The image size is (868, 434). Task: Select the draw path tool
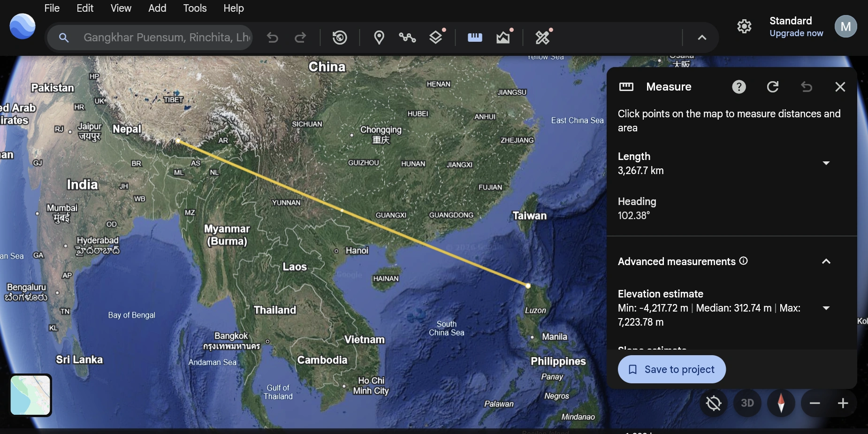pos(407,37)
